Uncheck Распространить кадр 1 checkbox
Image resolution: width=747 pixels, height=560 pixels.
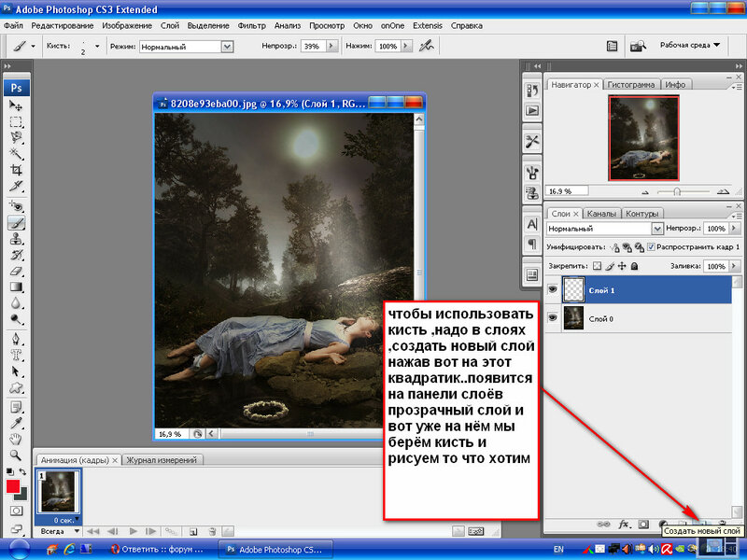tap(650, 247)
